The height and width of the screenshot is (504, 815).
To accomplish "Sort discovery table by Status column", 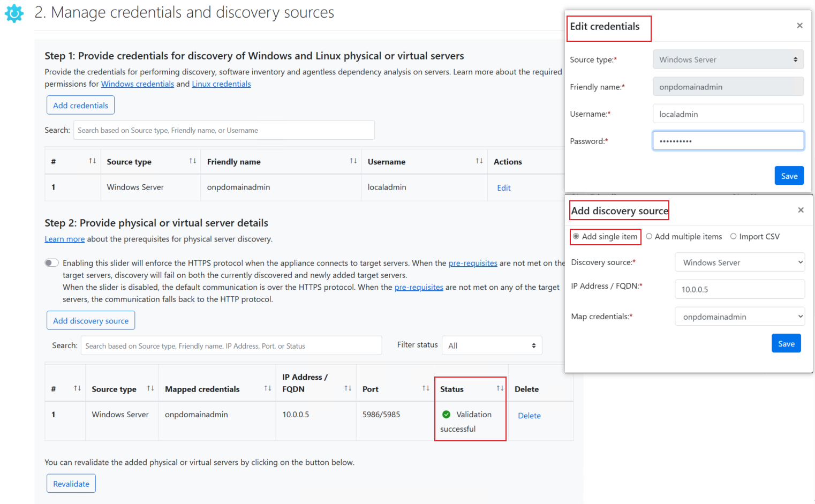I will tap(500, 388).
